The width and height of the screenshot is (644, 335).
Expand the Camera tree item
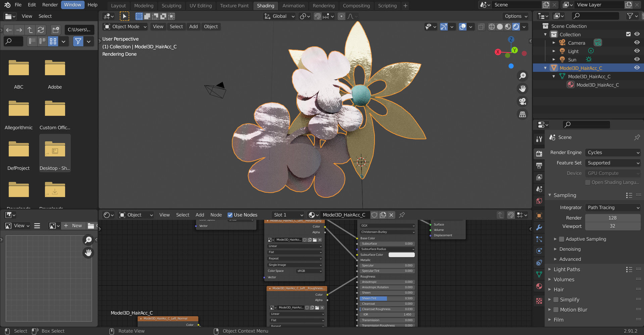click(x=554, y=43)
